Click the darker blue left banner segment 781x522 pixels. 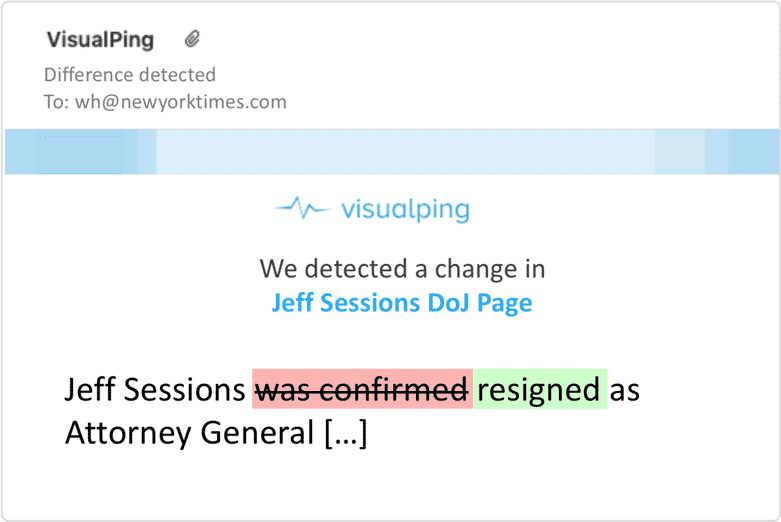point(81,152)
